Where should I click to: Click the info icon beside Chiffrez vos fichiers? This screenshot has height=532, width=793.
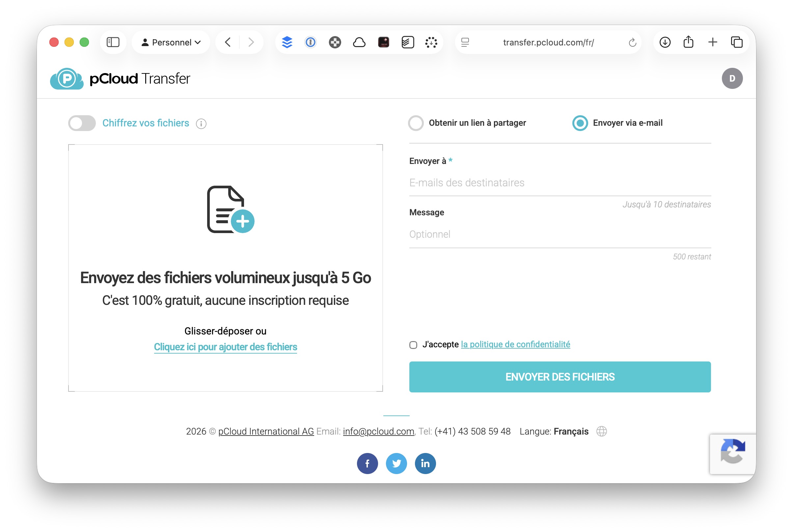coord(201,124)
